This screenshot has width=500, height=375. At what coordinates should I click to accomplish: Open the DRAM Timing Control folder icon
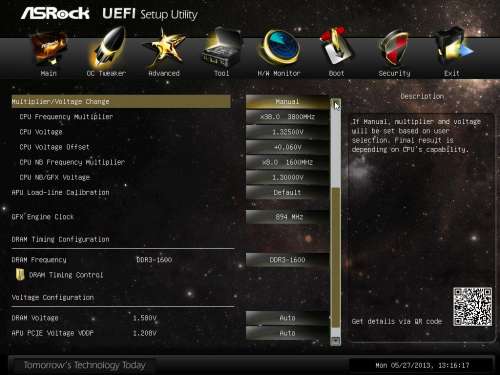click(x=20, y=275)
